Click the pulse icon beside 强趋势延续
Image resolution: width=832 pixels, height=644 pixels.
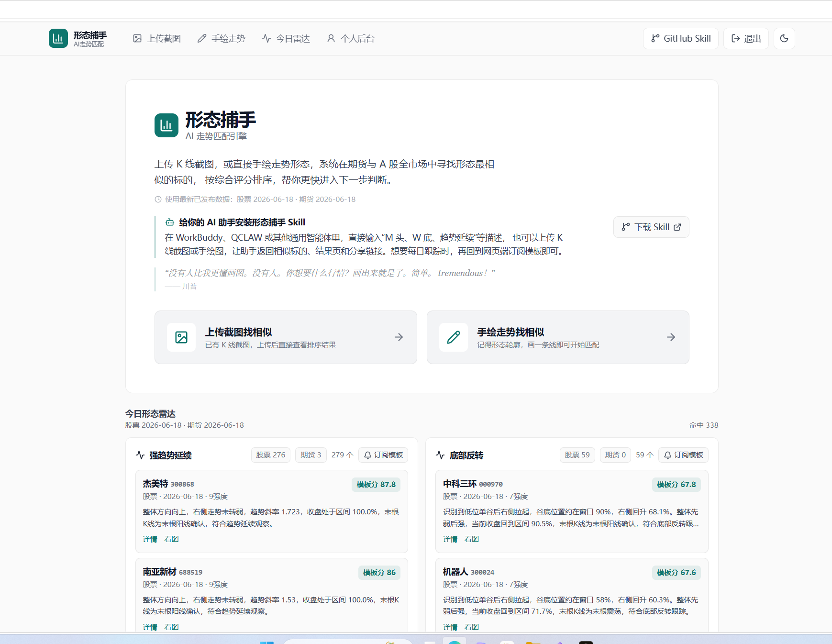pos(140,455)
